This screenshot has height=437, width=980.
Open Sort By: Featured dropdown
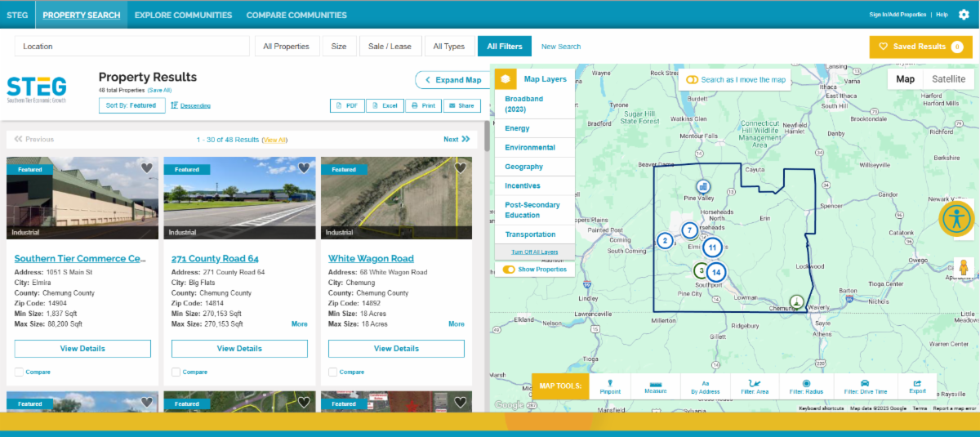point(131,105)
